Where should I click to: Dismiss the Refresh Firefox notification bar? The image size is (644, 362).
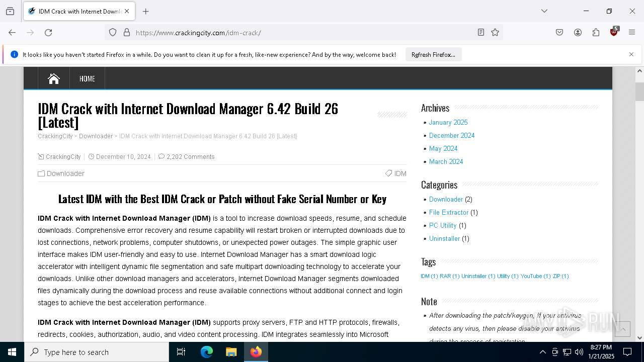coord(631,54)
